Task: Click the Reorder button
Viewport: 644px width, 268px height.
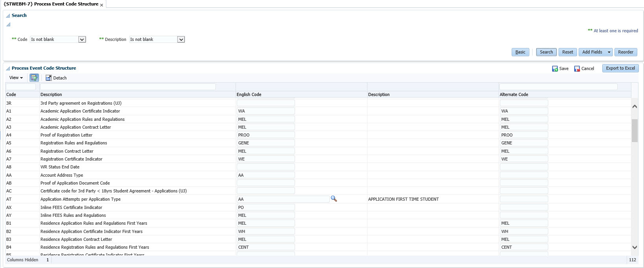Action: point(625,52)
